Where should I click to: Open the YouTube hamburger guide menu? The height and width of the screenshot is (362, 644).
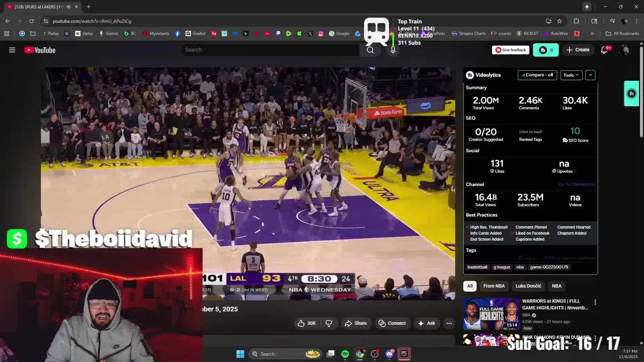coord(12,50)
